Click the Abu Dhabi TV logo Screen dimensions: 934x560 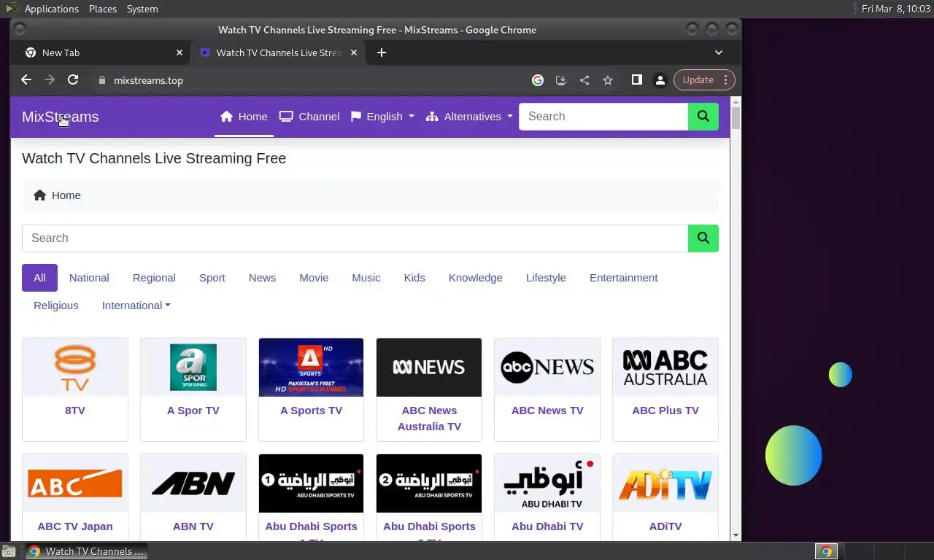547,483
